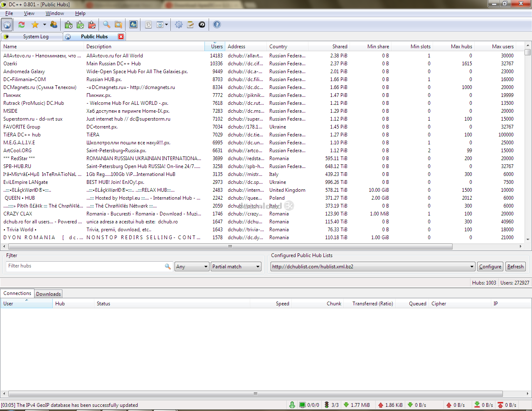Open Finished Downloads with green arrow icon

coord(80,25)
